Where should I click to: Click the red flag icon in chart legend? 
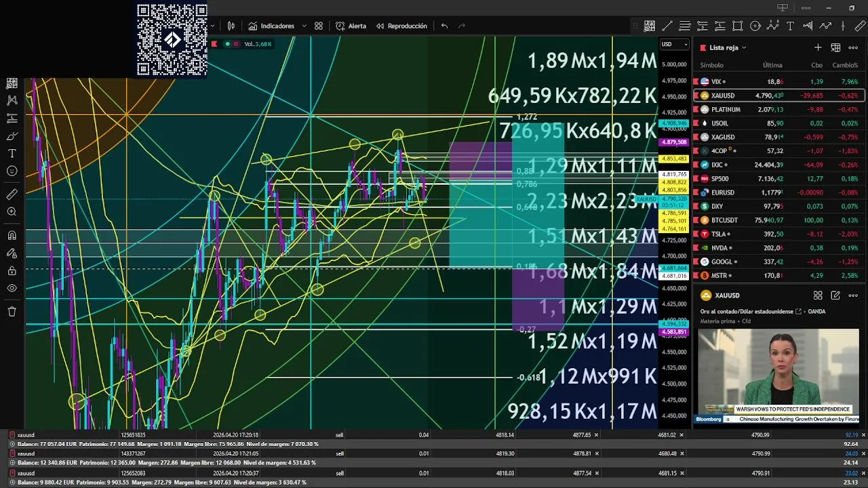pyautogui.click(x=214, y=44)
